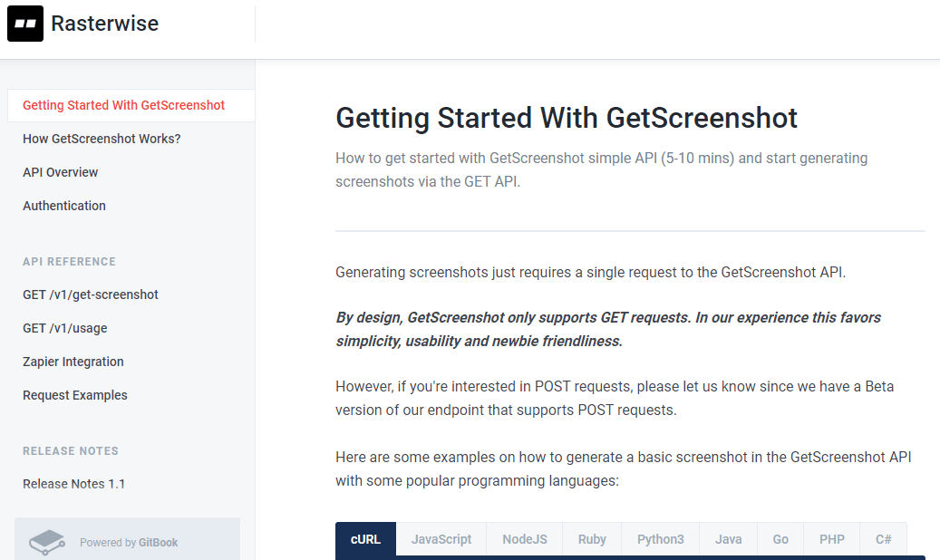Image resolution: width=940 pixels, height=560 pixels.
Task: Click the paragraph starting 'Here are some examples'
Action: point(624,468)
